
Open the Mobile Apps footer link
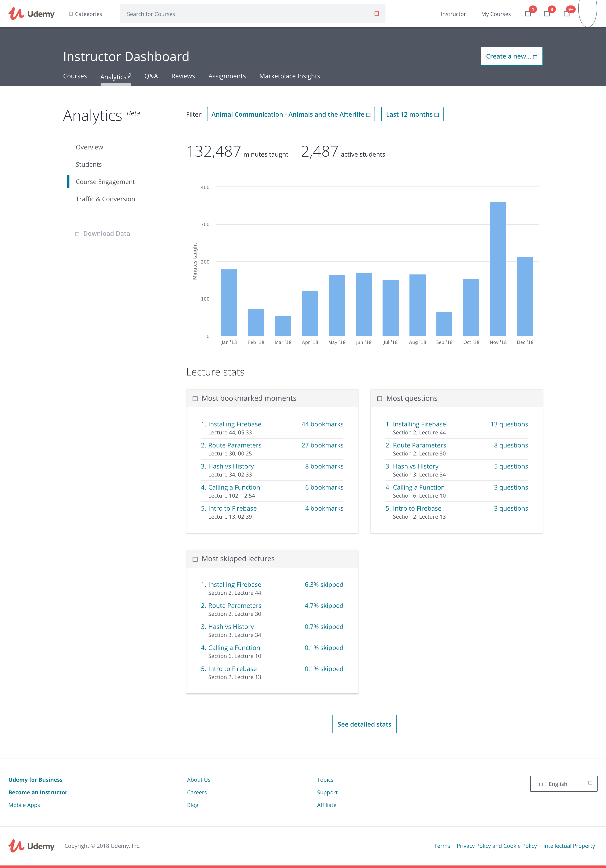[x=24, y=805]
